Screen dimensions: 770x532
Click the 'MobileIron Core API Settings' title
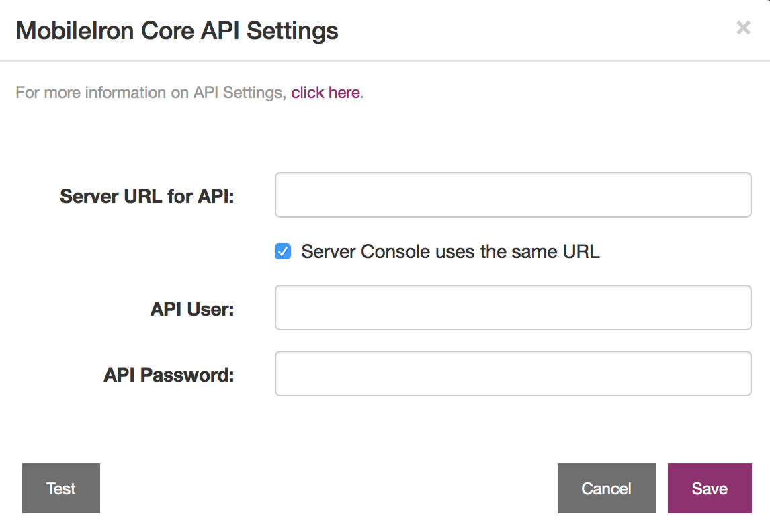tap(177, 31)
